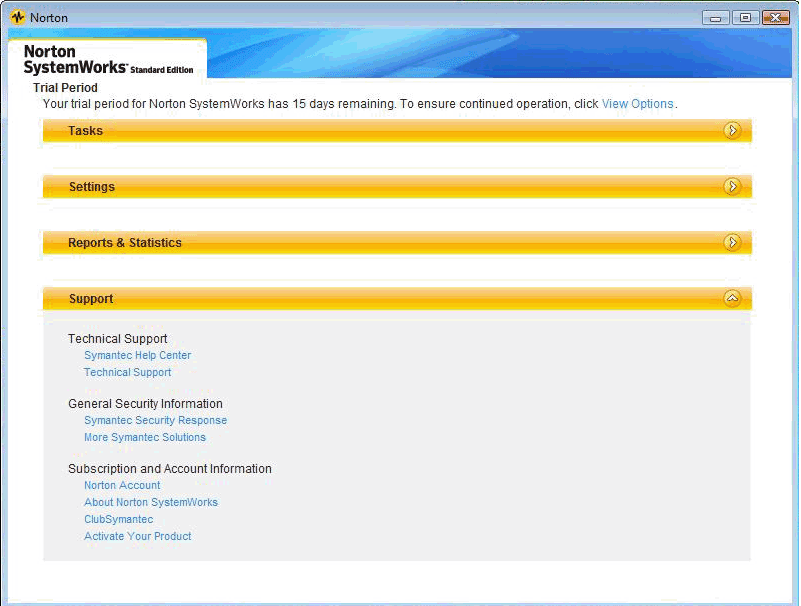The width and height of the screenshot is (801, 606).
Task: Expand the Tasks section arrow
Action: pyautogui.click(x=732, y=130)
